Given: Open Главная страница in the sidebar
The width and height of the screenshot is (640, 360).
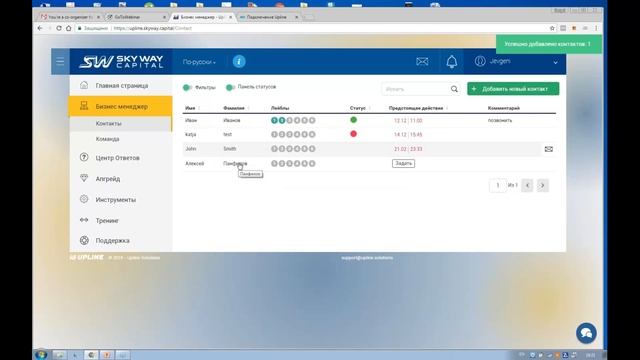Looking at the screenshot, I should coord(121,86).
